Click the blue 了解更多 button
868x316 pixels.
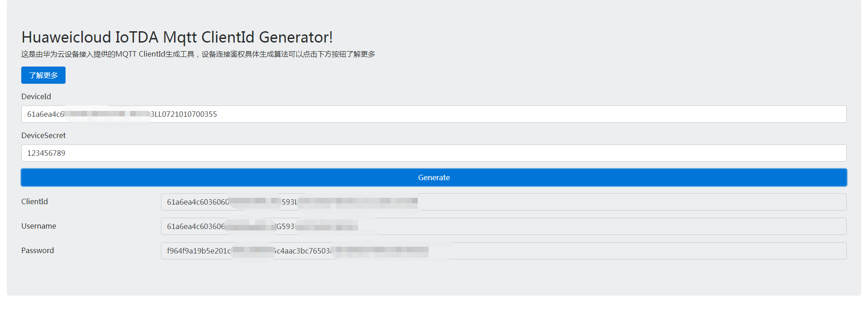[x=43, y=75]
